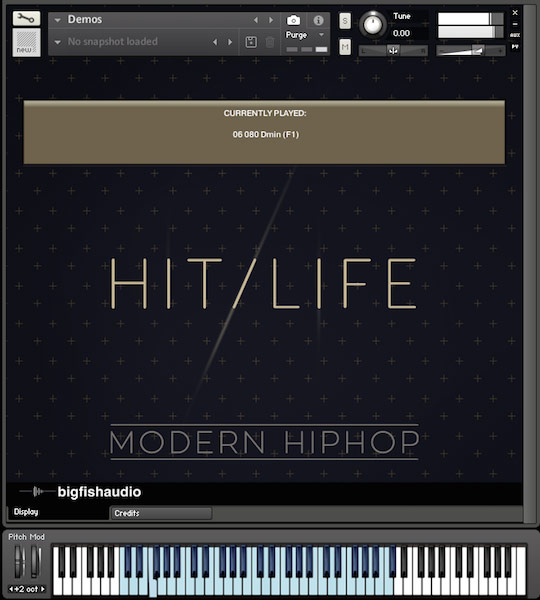Screen dimensions: 540x600
Task: Open the camera snapshot view icon
Action: [x=294, y=20]
